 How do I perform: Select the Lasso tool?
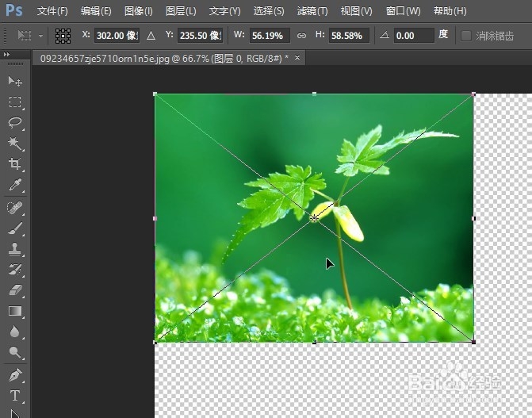click(14, 123)
